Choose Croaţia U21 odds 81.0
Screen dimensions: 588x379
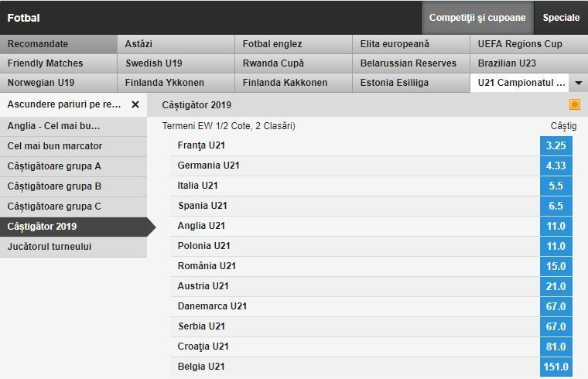click(x=556, y=347)
